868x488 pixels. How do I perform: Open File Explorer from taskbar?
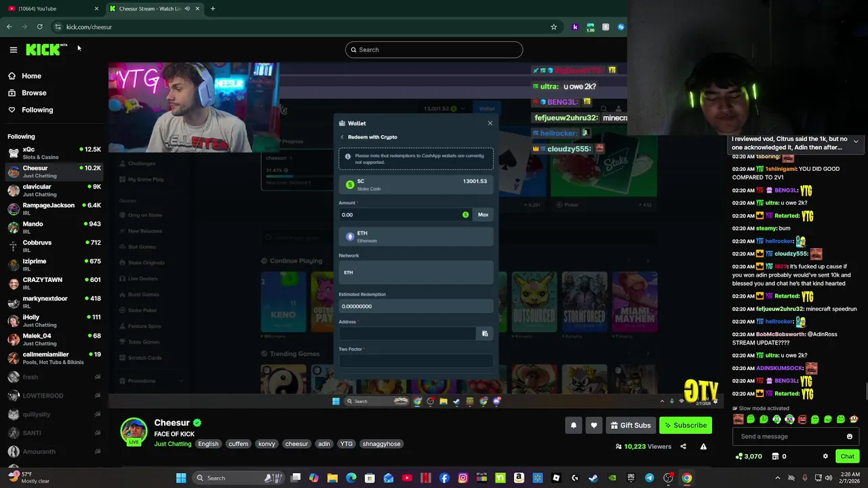332,478
